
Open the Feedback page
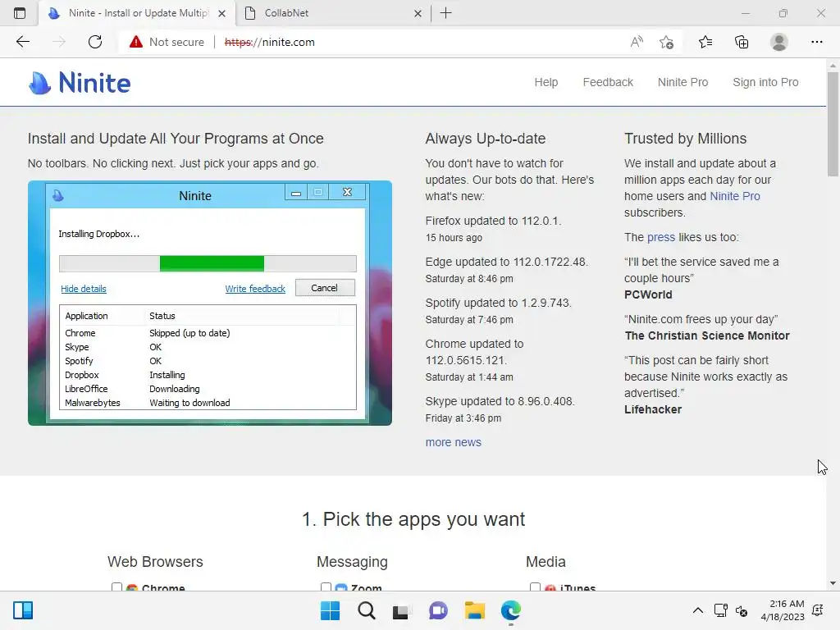[x=608, y=82]
